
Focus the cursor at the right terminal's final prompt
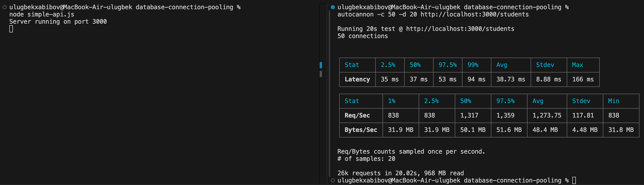(574, 180)
